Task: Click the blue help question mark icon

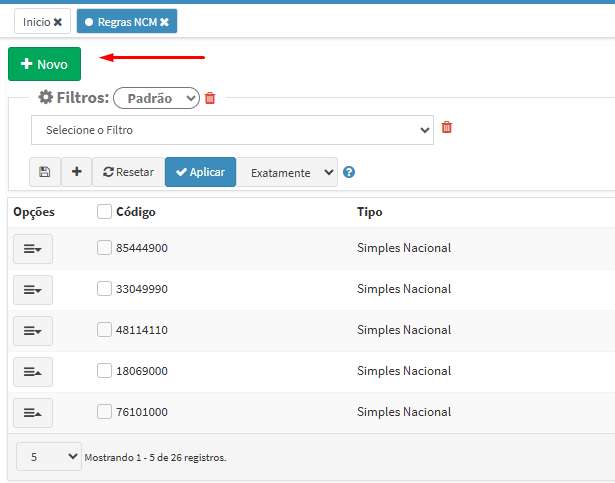Action: pos(349,172)
